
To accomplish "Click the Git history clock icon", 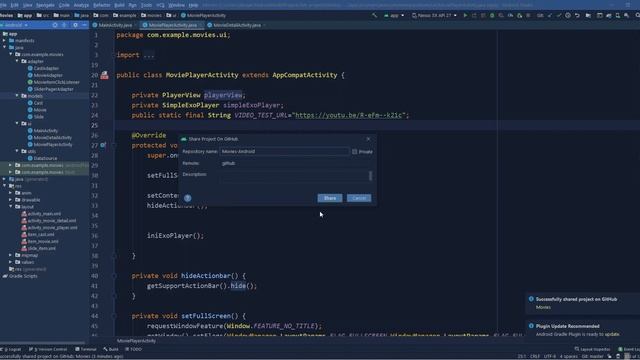I will (568, 16).
